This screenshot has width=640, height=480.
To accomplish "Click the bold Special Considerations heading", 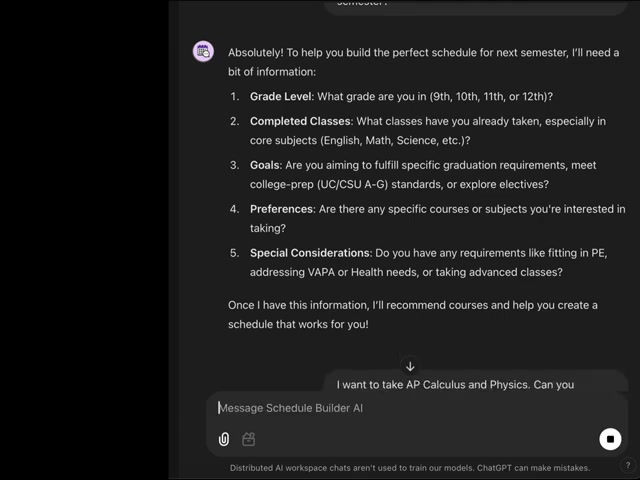I will pyautogui.click(x=310, y=253).
